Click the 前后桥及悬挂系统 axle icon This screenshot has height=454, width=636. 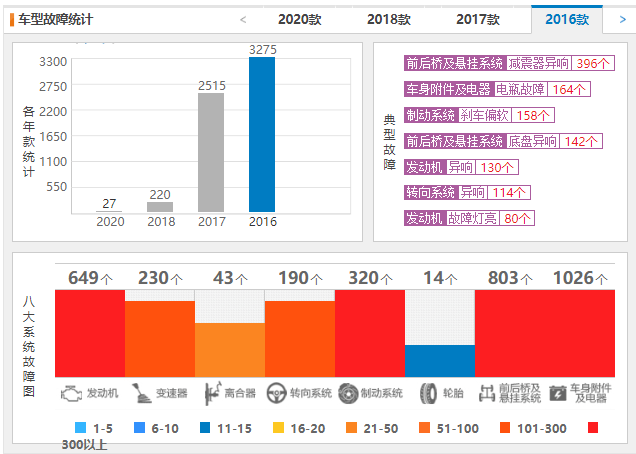click(x=487, y=394)
